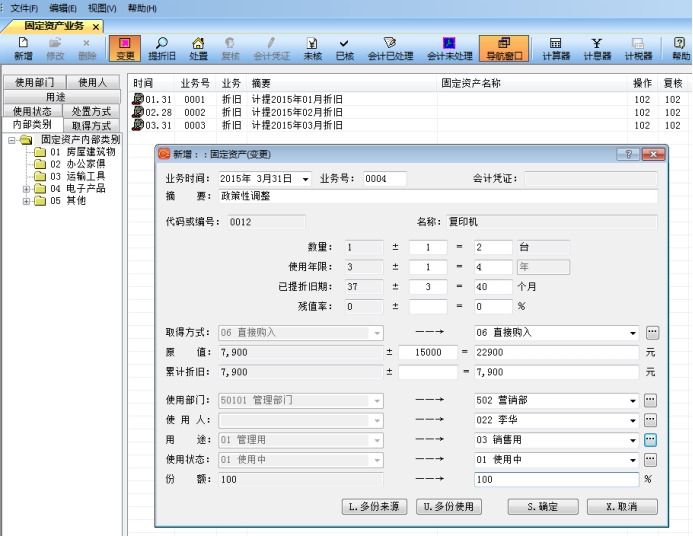
Task: Click the dialog help question-mark button
Action: click(628, 154)
